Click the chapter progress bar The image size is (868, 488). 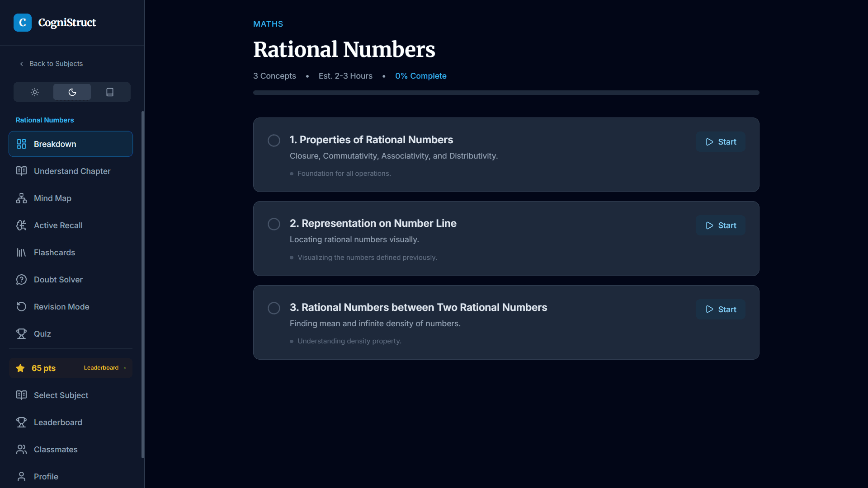click(506, 92)
